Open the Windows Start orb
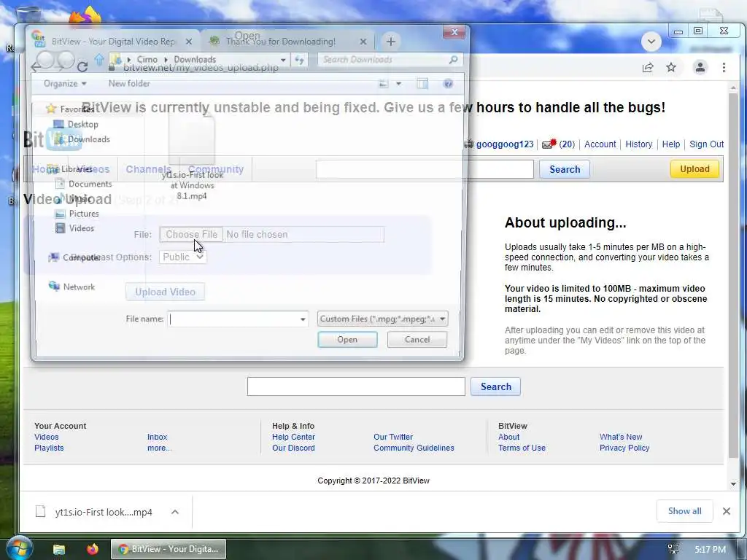747x560 pixels. coord(18,548)
